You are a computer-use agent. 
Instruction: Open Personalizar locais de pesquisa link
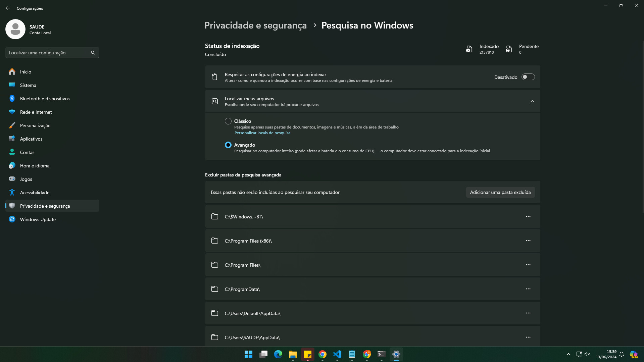click(262, 133)
